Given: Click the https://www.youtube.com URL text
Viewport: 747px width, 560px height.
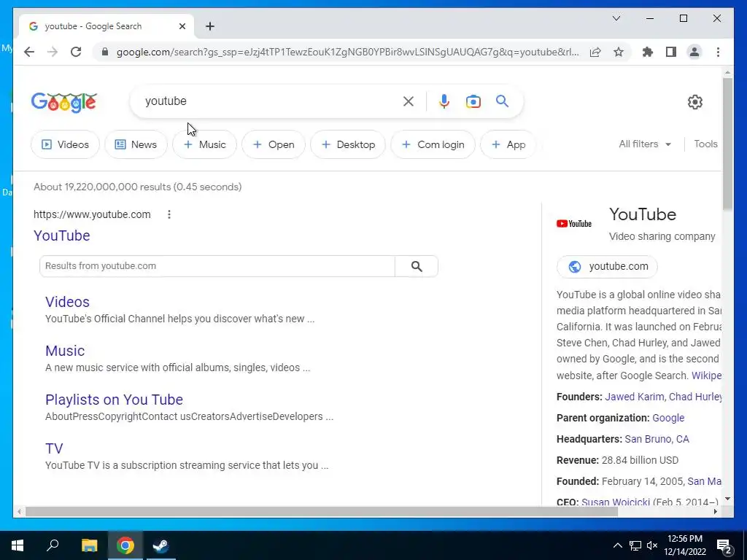Looking at the screenshot, I should click(92, 214).
